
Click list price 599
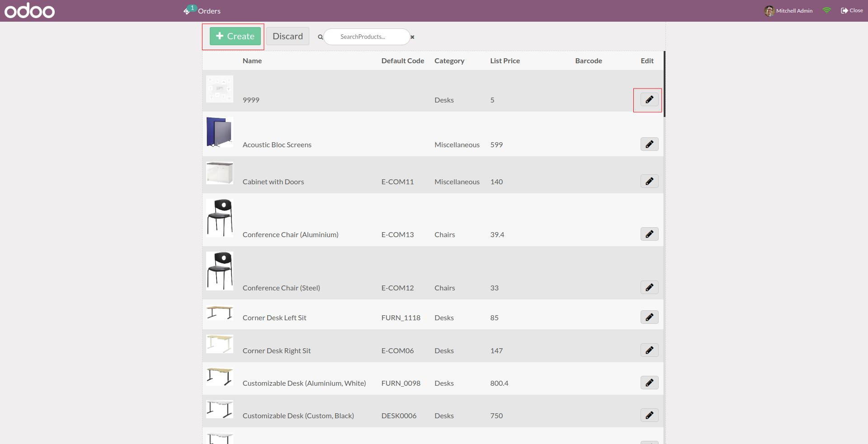(x=496, y=145)
